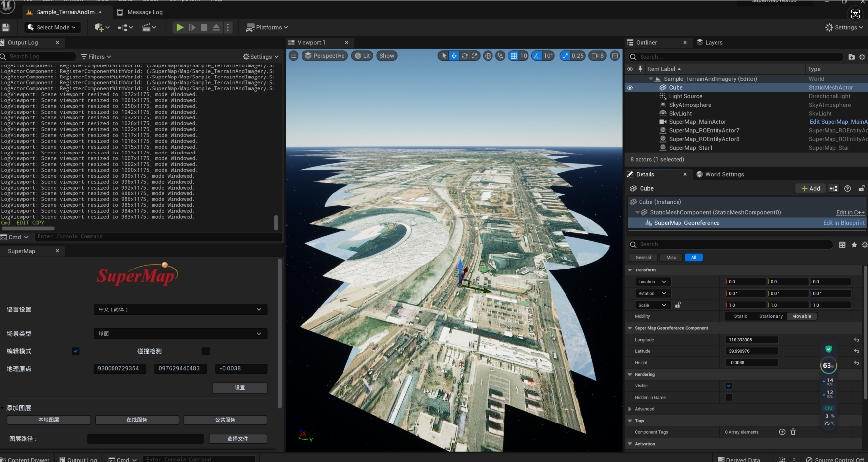Expand the Advanced section in Details
The width and height of the screenshot is (868, 462).
pyautogui.click(x=630, y=409)
